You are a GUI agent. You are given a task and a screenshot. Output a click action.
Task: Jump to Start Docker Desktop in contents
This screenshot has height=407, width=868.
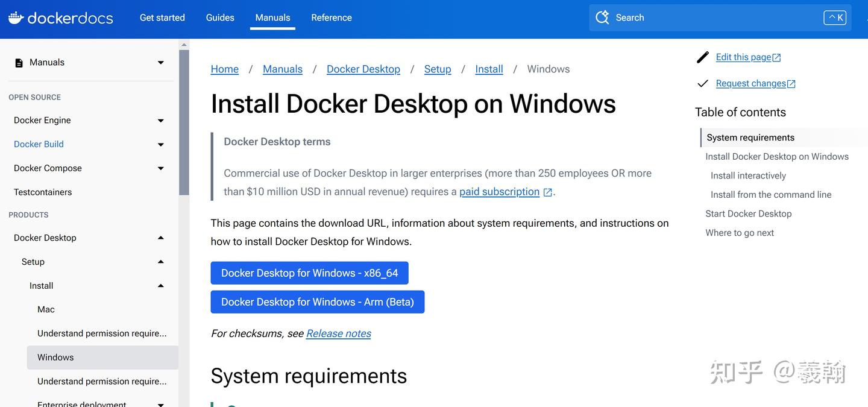point(749,214)
